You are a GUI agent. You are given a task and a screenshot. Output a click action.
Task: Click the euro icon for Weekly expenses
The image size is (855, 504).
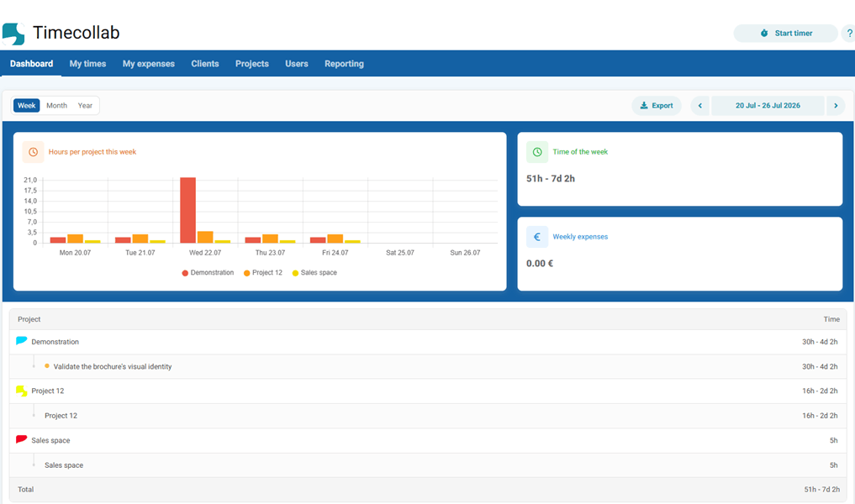click(537, 237)
